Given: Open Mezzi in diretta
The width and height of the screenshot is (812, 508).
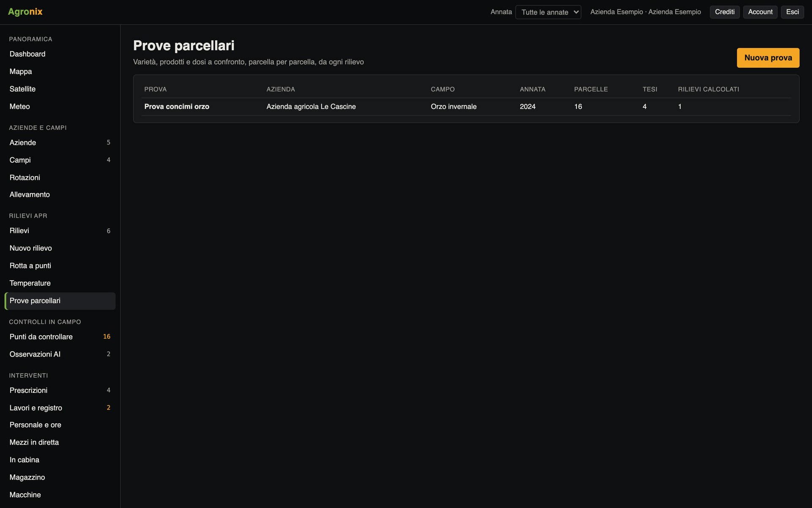Looking at the screenshot, I should [x=60, y=442].
